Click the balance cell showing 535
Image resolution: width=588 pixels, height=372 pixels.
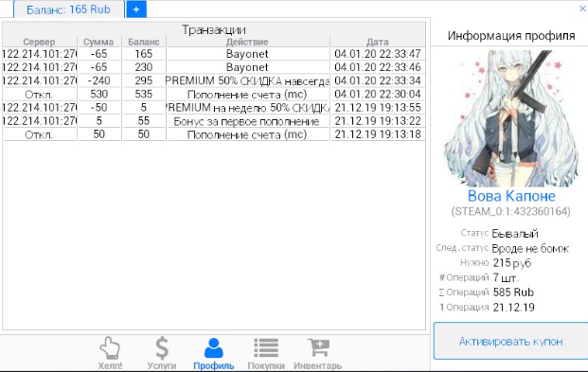coord(144,94)
